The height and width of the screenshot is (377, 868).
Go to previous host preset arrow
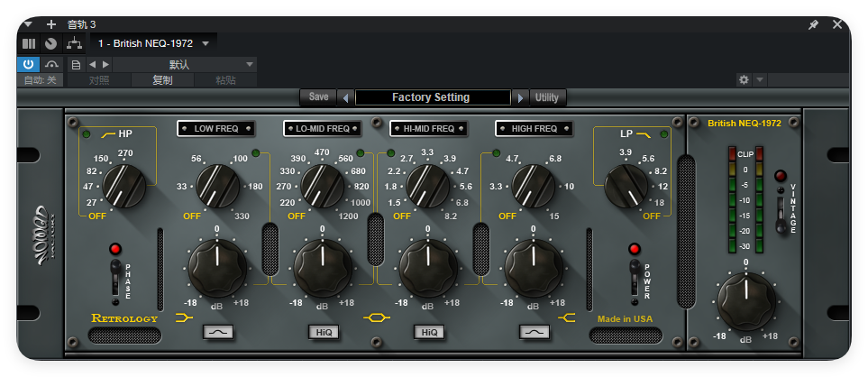[92, 64]
